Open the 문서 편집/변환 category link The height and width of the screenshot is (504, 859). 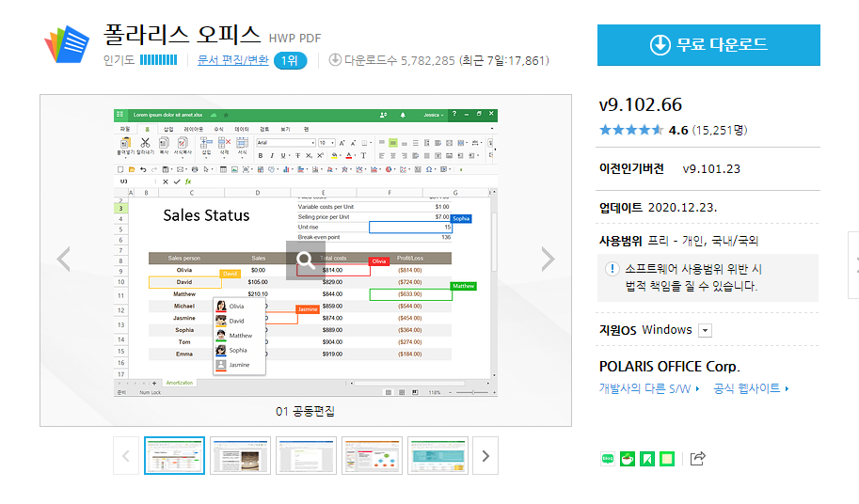tap(232, 60)
